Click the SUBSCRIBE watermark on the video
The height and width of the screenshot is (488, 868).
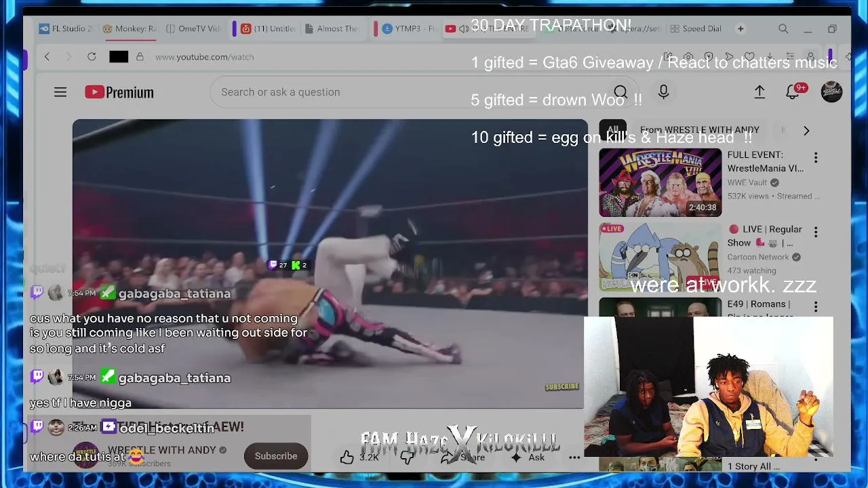pyautogui.click(x=562, y=386)
